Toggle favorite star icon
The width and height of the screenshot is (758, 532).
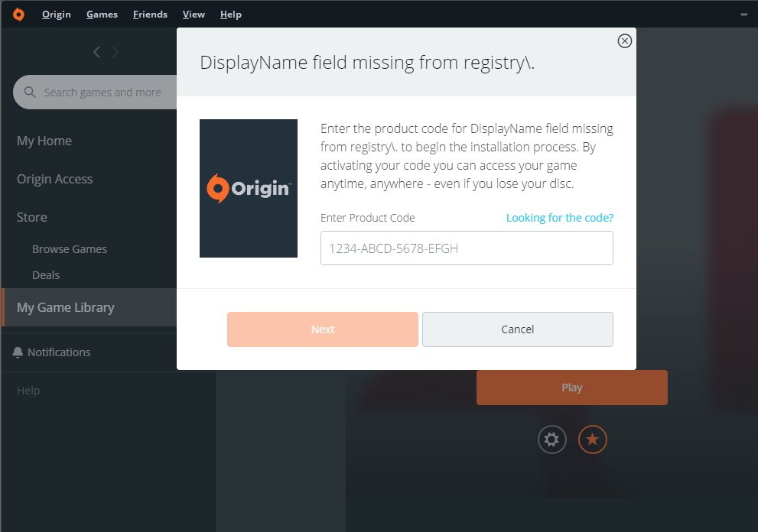point(592,440)
